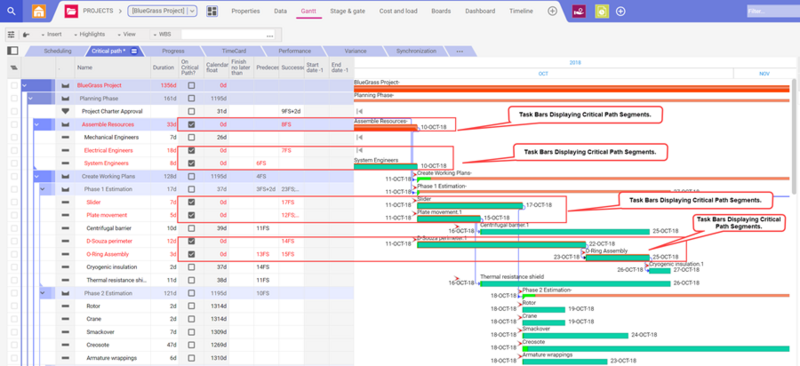Add new workspace with white circled plus

click(x=620, y=11)
